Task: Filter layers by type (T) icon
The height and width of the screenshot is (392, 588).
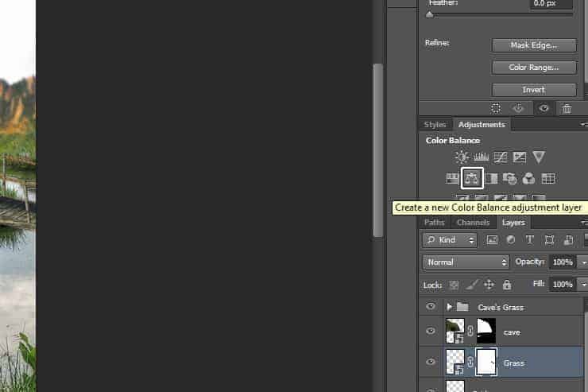Action: tap(530, 239)
